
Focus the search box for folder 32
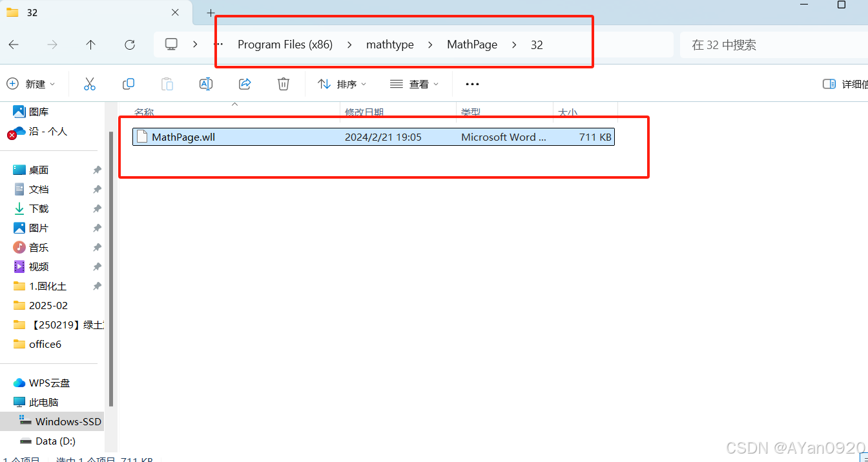(x=774, y=45)
